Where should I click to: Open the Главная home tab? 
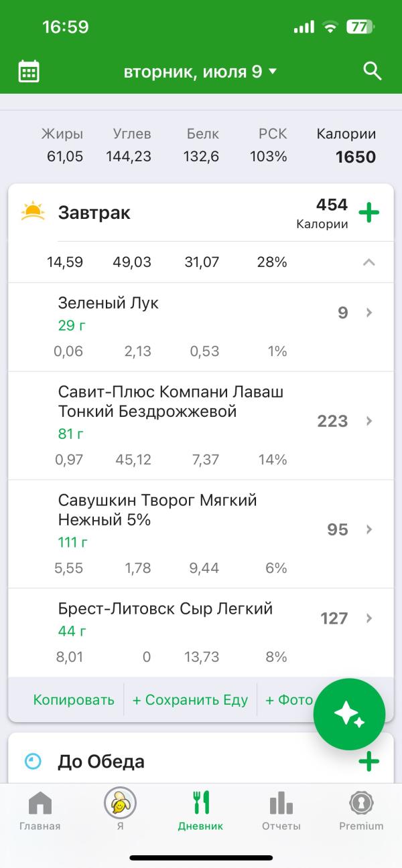coord(40,810)
